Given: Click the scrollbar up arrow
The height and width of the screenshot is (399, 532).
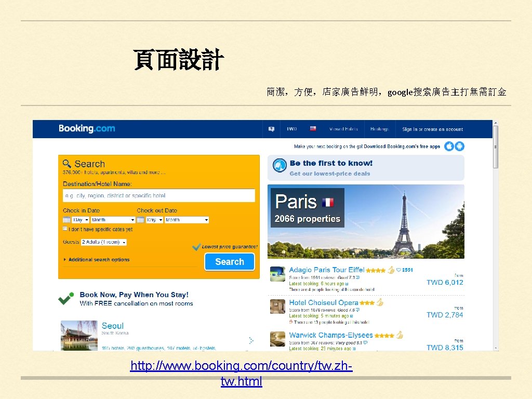Looking at the screenshot, I should (496, 123).
